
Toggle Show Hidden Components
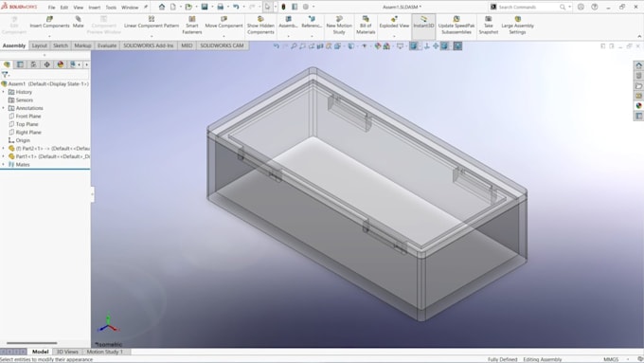[260, 19]
